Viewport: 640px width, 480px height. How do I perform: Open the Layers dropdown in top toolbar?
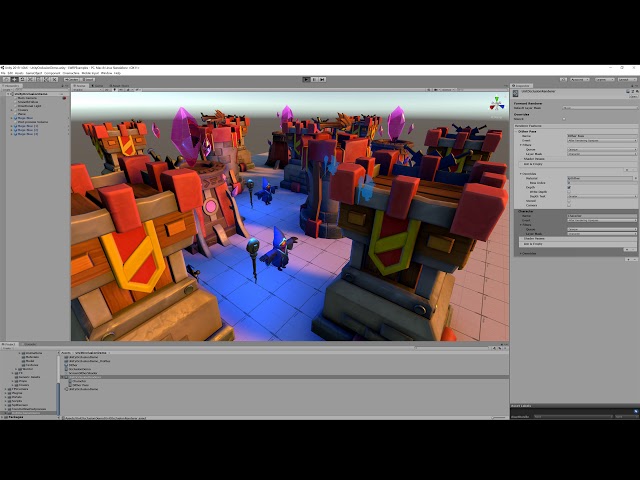coord(605,80)
